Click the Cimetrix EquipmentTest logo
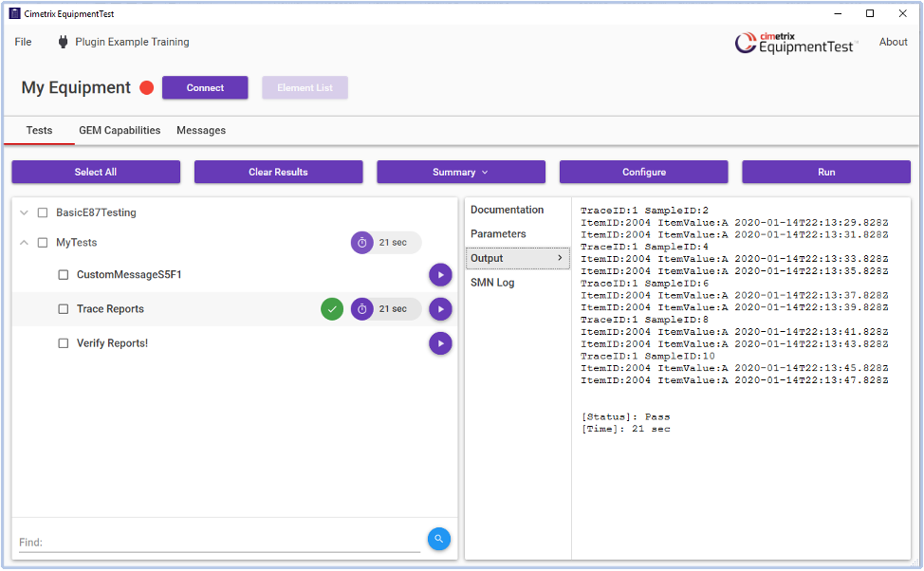Image resolution: width=924 pixels, height=571 pixels. pyautogui.click(x=794, y=43)
